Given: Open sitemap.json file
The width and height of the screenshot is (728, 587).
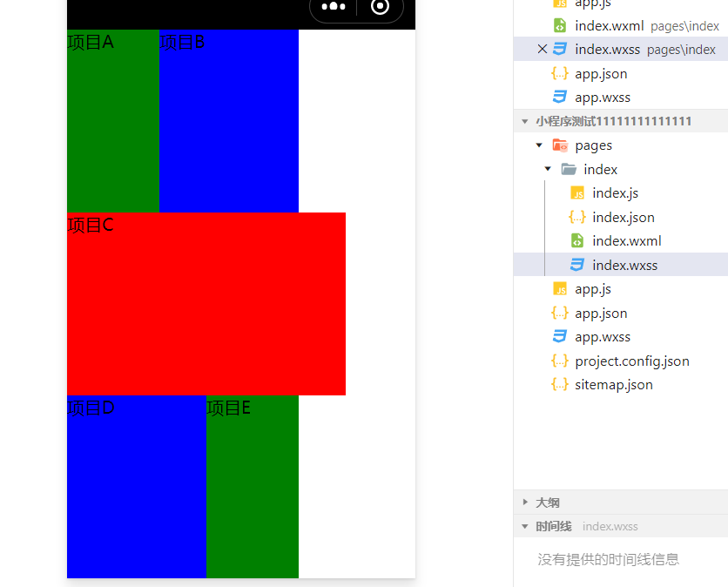Looking at the screenshot, I should point(621,385).
